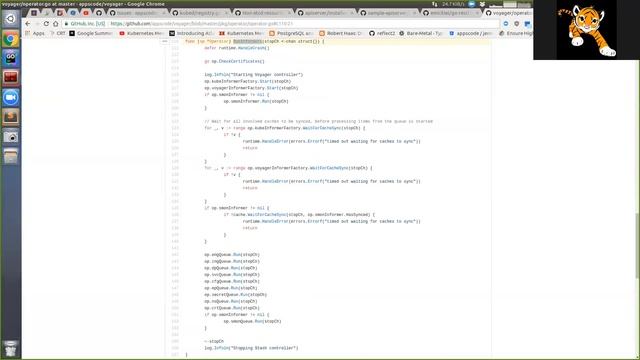Click 'op.kubeInformerFactory.Start(stopCh)' line
The width and height of the screenshot is (640, 360).
(247, 82)
